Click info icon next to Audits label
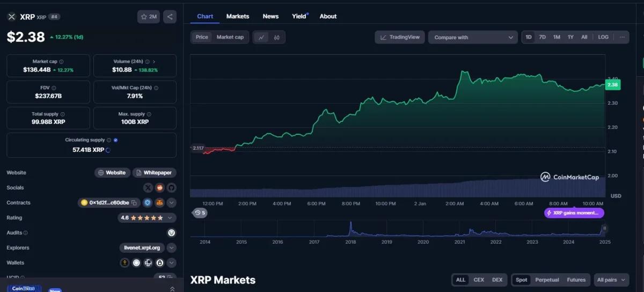This screenshot has width=644, height=292. (25, 233)
